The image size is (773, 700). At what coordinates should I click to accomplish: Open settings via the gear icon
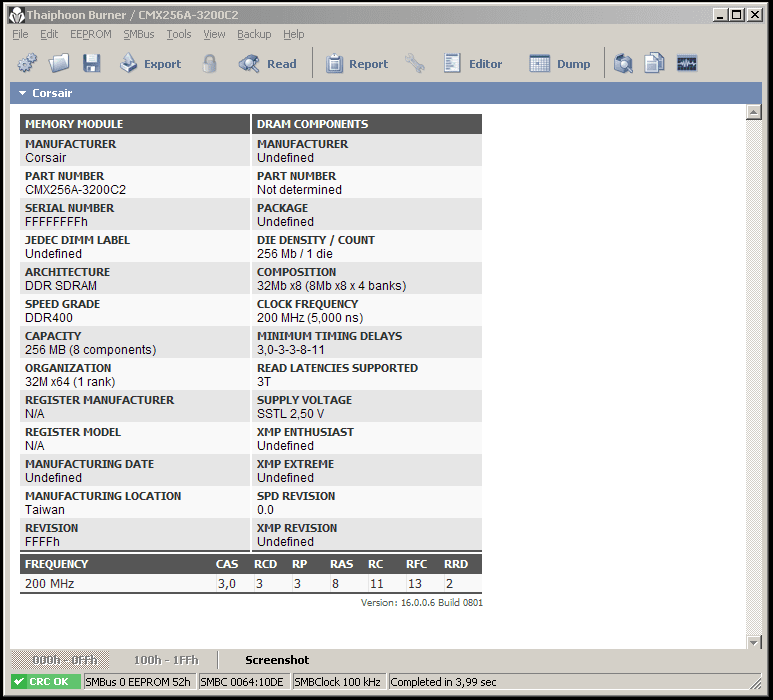(27, 64)
